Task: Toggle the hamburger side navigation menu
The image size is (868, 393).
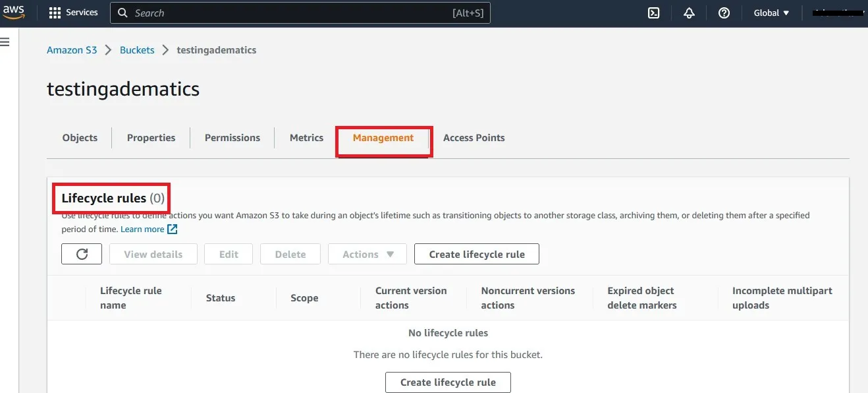Action: pos(5,42)
